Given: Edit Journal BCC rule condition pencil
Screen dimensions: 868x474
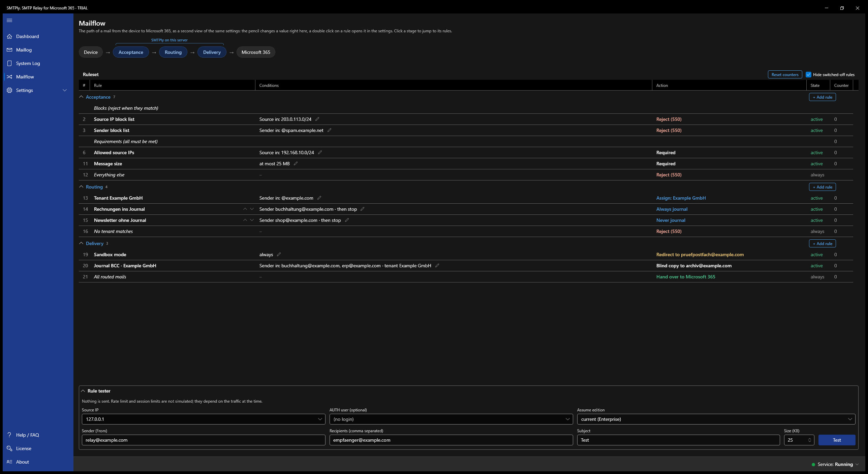Looking at the screenshot, I should (437, 266).
